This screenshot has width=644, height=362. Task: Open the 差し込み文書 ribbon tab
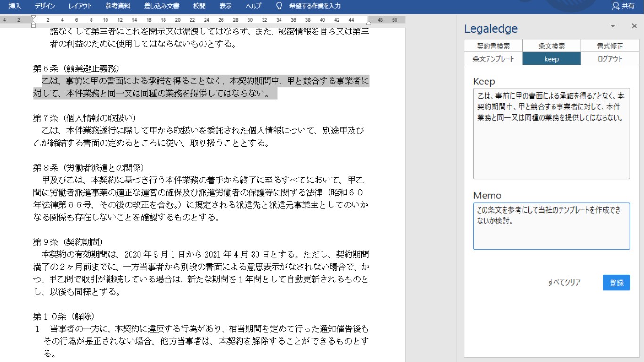(162, 6)
